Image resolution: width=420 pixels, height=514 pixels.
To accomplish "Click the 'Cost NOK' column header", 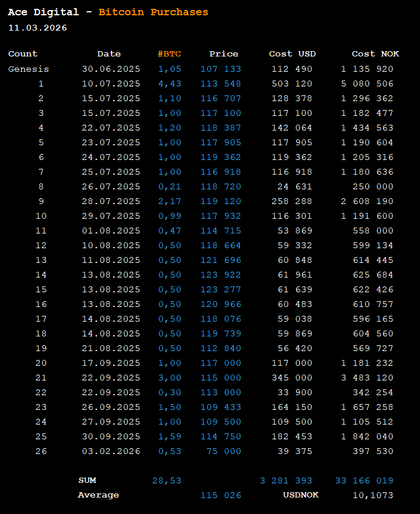I will point(375,54).
